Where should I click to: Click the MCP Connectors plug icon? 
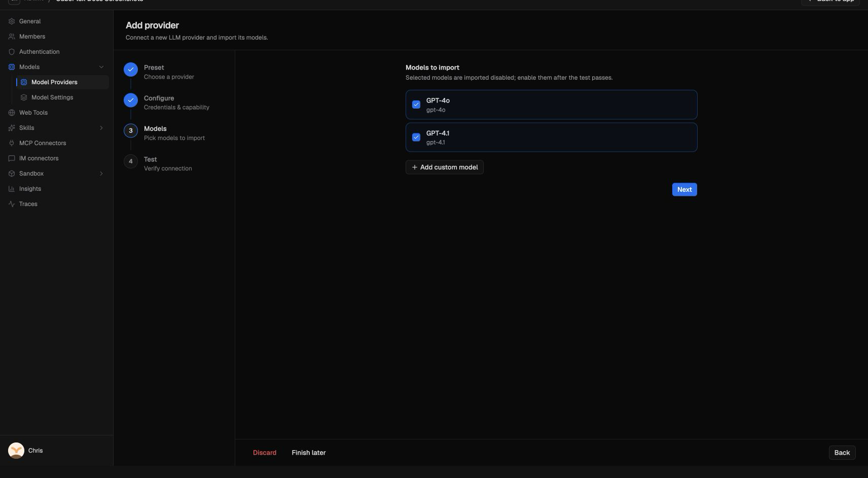click(x=12, y=143)
